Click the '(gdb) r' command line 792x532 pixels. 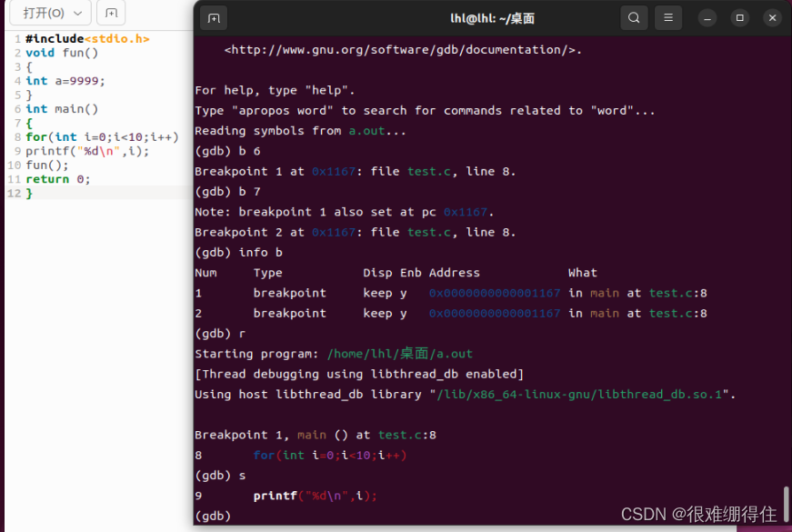pyautogui.click(x=220, y=334)
